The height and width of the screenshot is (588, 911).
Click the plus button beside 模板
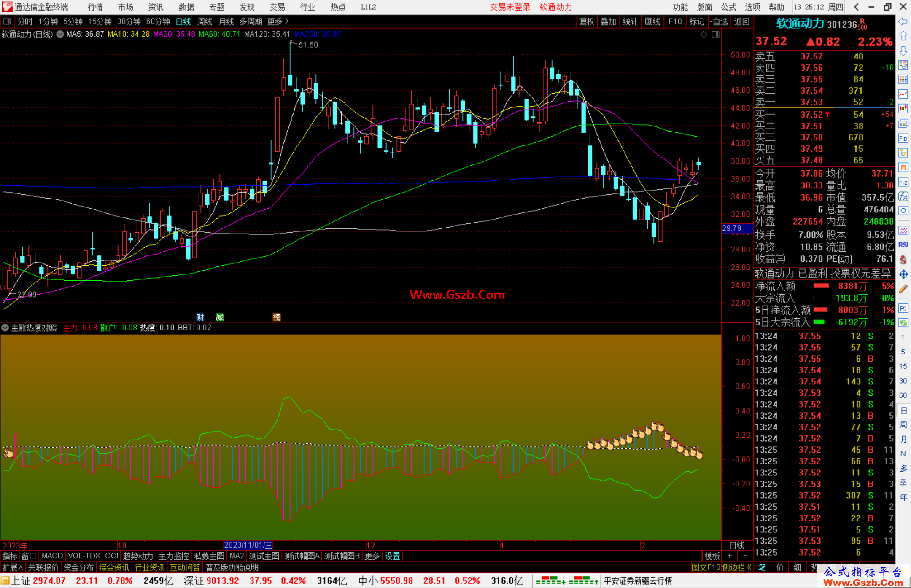[x=730, y=556]
